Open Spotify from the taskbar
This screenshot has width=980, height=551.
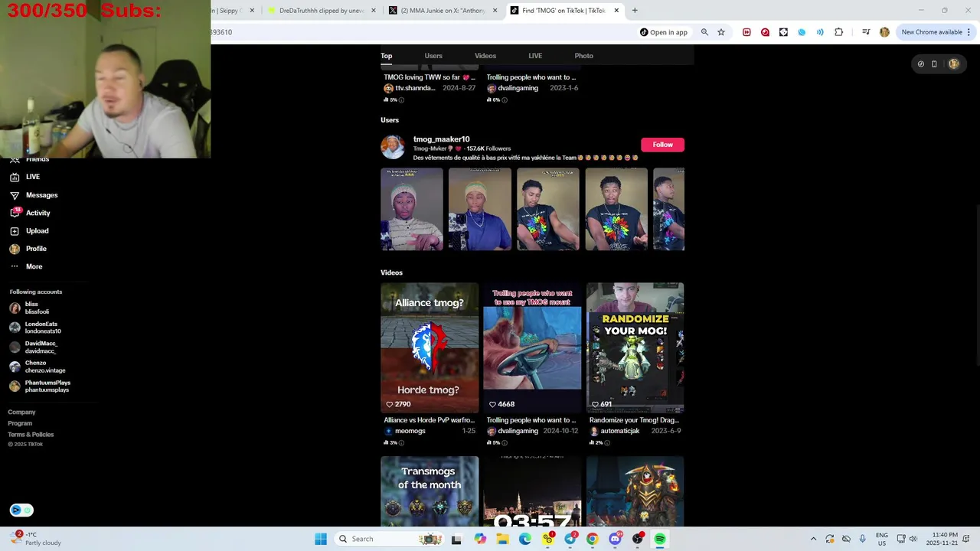tap(660, 539)
